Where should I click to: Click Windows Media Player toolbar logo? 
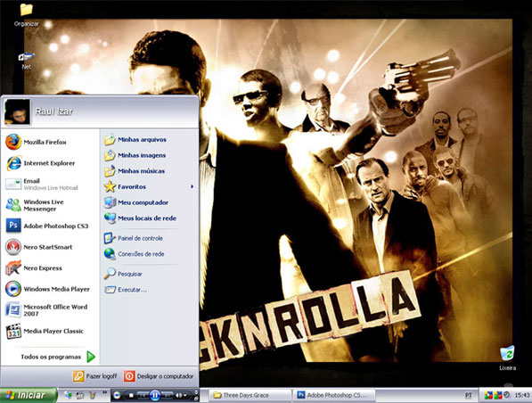[117, 395]
